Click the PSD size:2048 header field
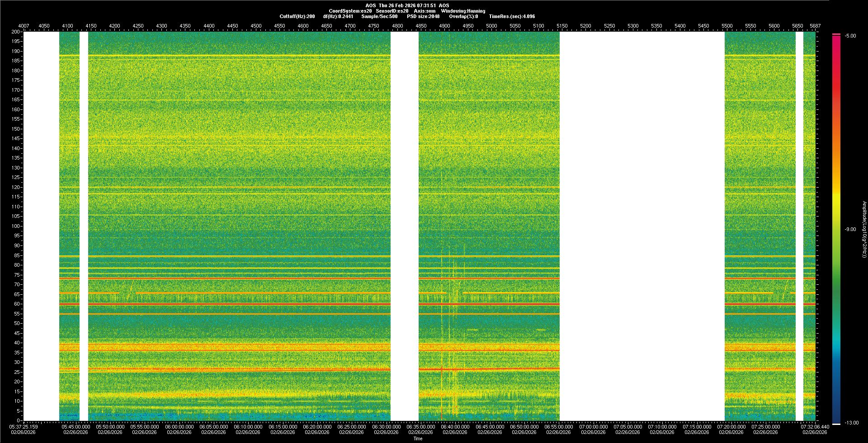The width and height of the screenshot is (868, 443). click(x=423, y=16)
